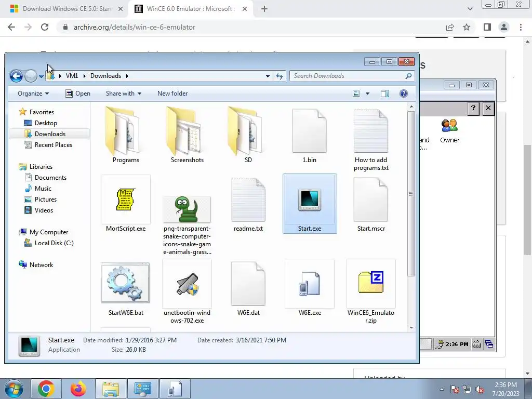532x399 pixels.
Task: Refresh the Downloads folder view
Action: click(x=280, y=76)
